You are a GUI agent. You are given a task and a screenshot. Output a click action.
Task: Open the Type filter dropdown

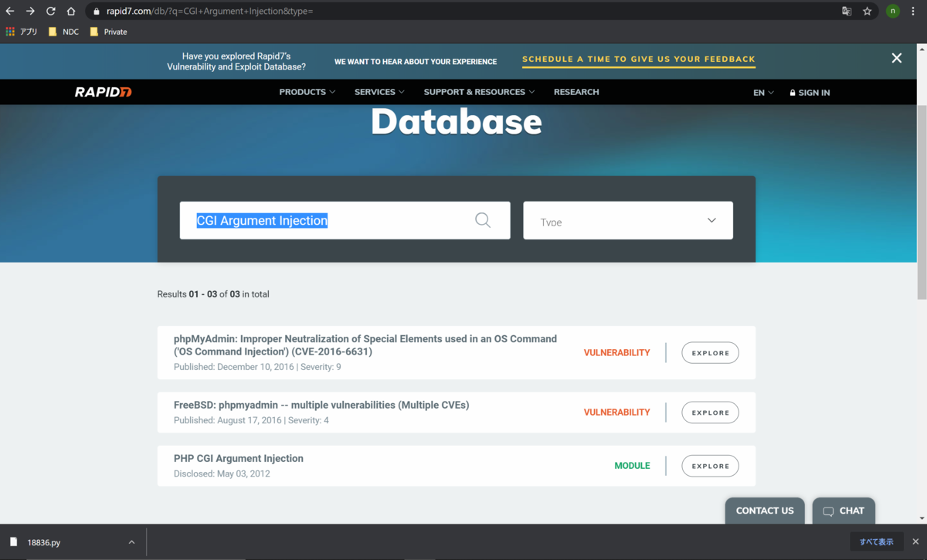[x=628, y=220]
